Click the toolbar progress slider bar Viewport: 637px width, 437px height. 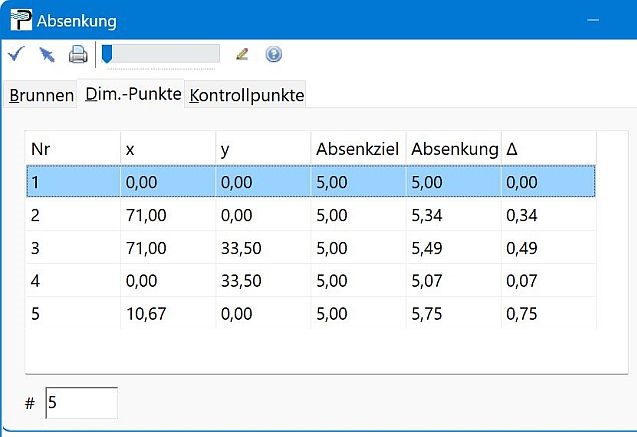point(160,54)
